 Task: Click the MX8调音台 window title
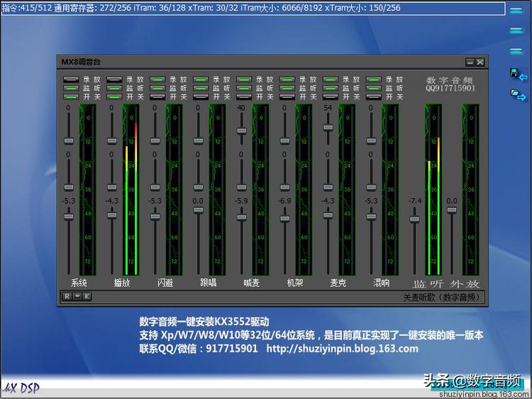pyautogui.click(x=81, y=62)
